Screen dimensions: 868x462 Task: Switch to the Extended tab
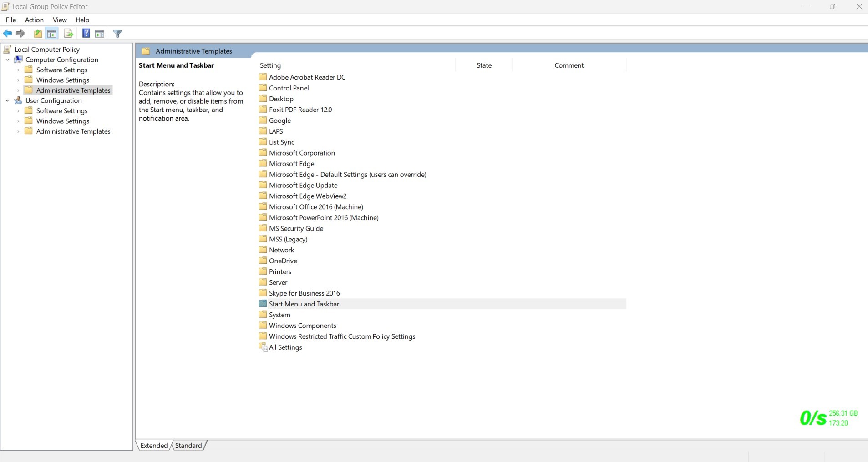coord(154,446)
